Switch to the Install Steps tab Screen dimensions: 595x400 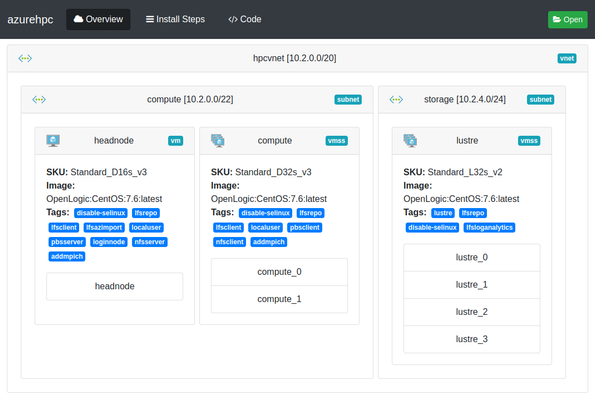click(x=175, y=19)
